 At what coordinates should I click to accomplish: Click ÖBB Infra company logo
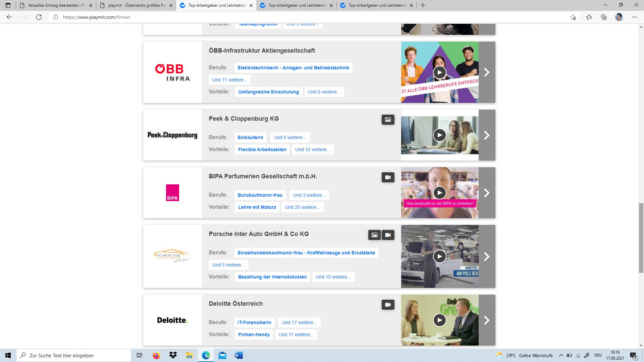172,72
